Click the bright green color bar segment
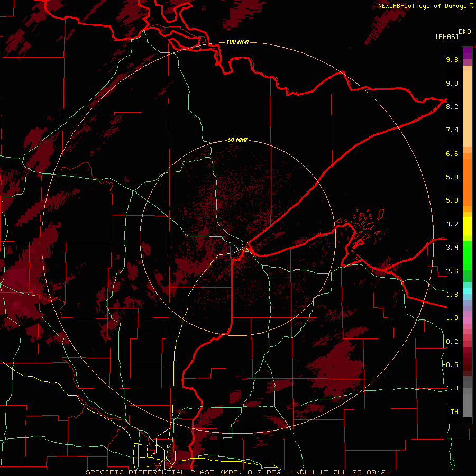 467,255
